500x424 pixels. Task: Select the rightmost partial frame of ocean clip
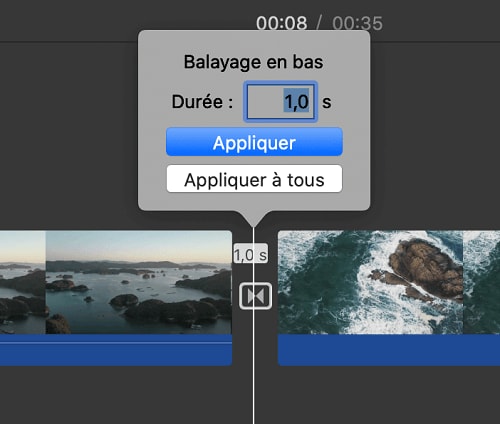pos(482,282)
